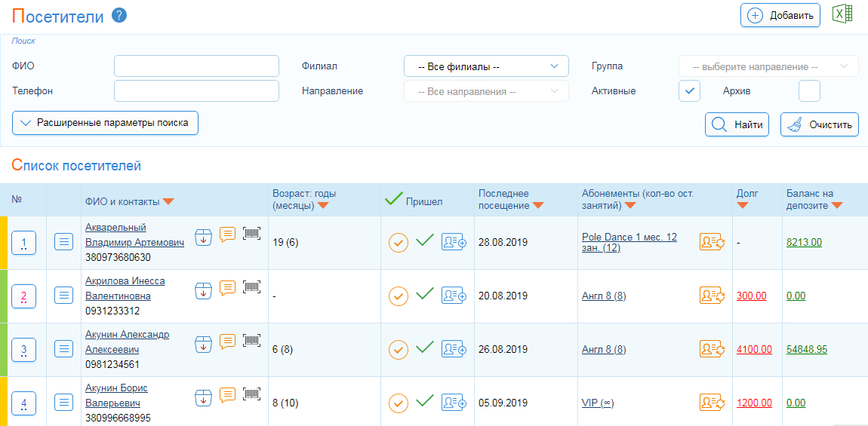
Task: Open the Филиал dropdown
Action: (486, 66)
